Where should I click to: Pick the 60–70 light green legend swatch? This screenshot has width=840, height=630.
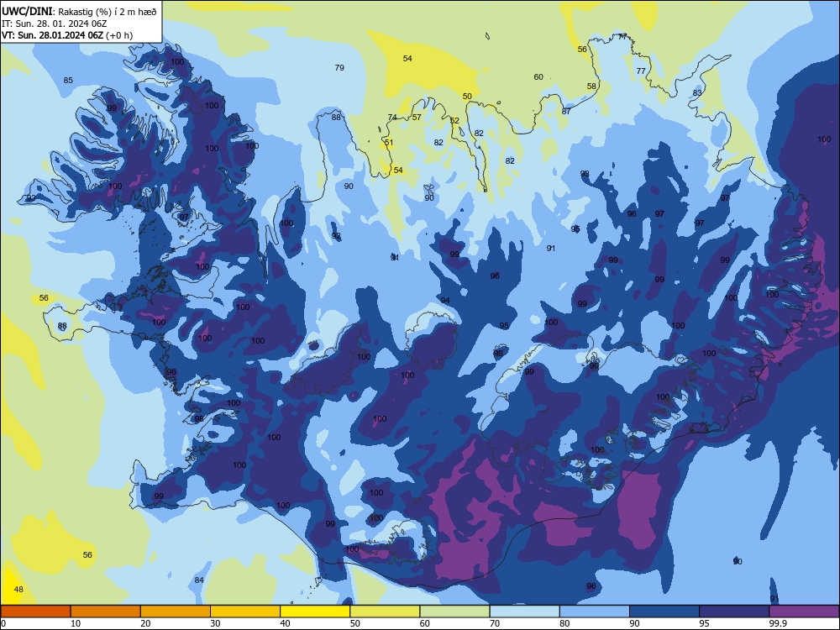coord(454,612)
